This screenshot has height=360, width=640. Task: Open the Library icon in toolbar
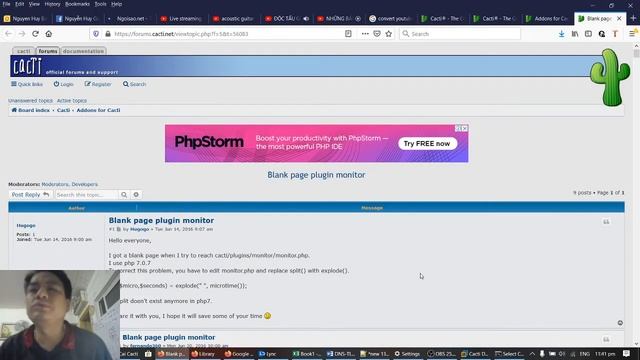575,34
